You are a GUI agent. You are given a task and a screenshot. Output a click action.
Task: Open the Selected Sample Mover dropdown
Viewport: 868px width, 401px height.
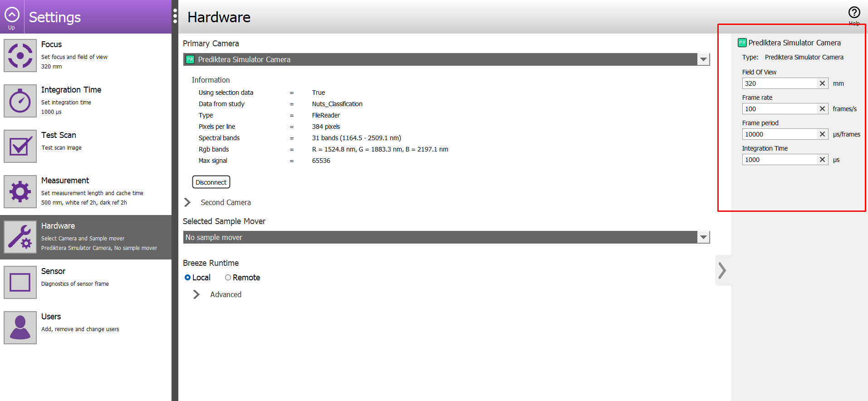click(703, 237)
